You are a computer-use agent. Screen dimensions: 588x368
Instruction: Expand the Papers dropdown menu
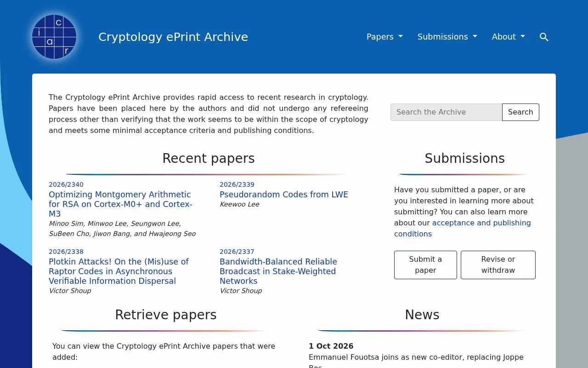tap(384, 37)
